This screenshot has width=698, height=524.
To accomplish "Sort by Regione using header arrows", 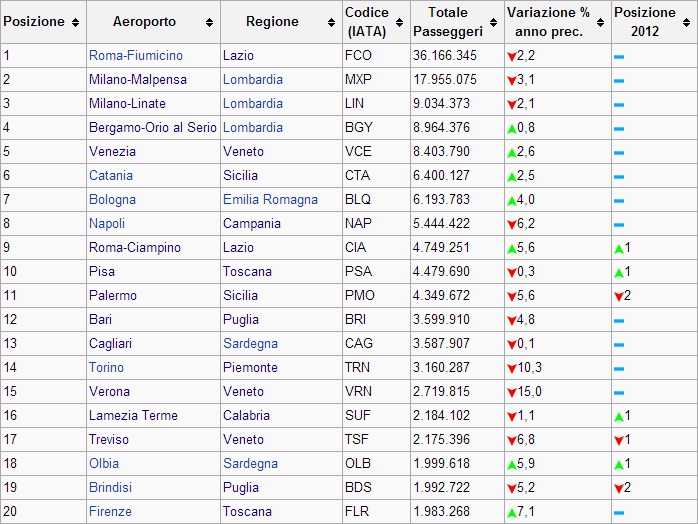I will click(x=331, y=22).
